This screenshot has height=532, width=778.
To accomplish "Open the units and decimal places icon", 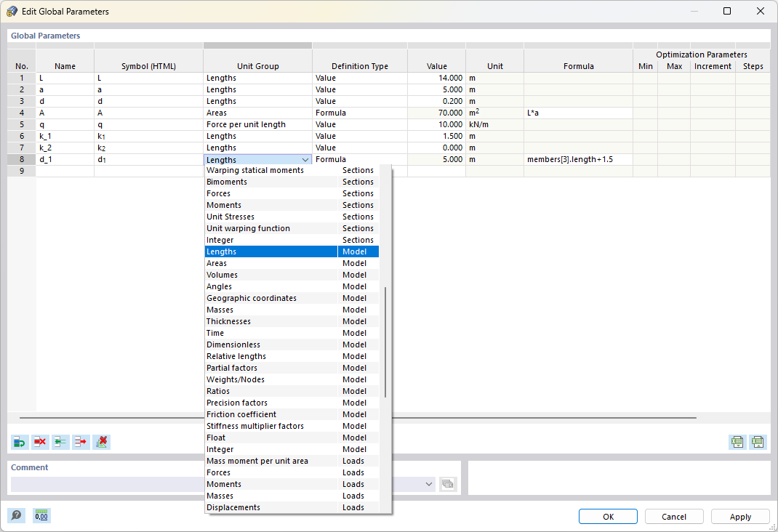I will (x=41, y=515).
